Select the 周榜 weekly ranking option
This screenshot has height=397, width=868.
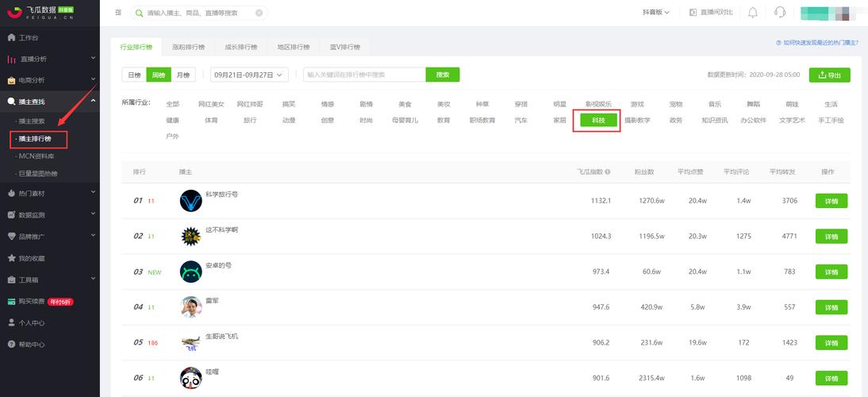click(x=159, y=75)
